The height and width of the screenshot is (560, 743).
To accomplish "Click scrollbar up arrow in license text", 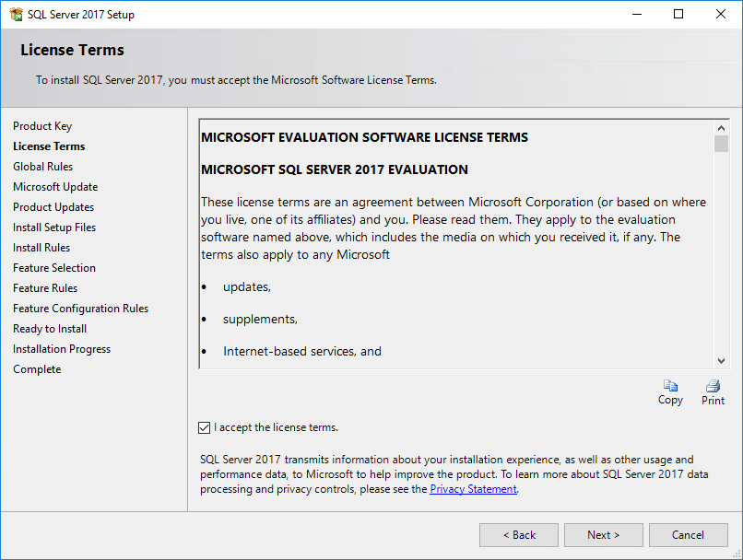I will 721,128.
